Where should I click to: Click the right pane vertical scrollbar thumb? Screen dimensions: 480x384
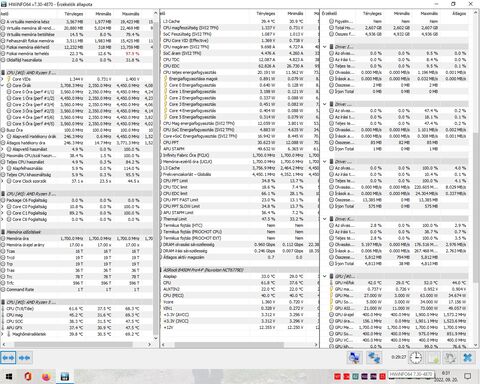pos(475,207)
